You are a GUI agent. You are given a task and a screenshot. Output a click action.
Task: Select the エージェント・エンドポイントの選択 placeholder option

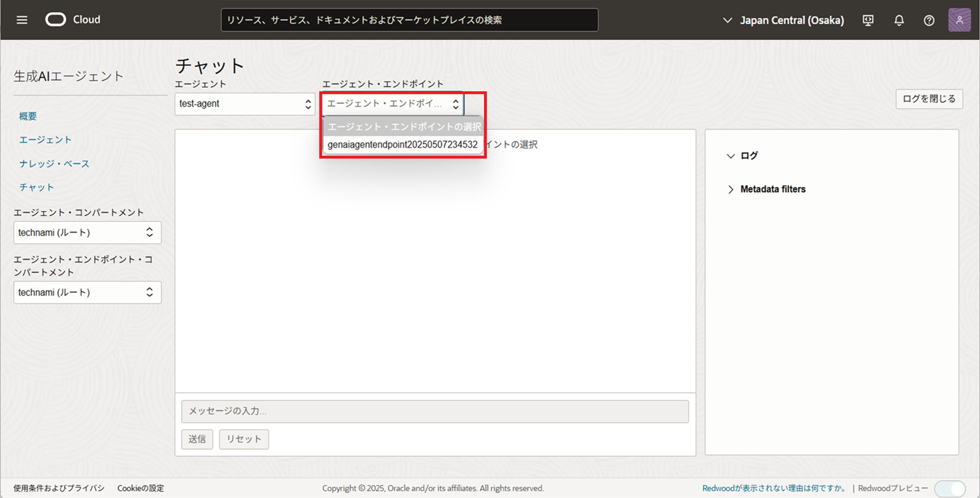coord(403,127)
